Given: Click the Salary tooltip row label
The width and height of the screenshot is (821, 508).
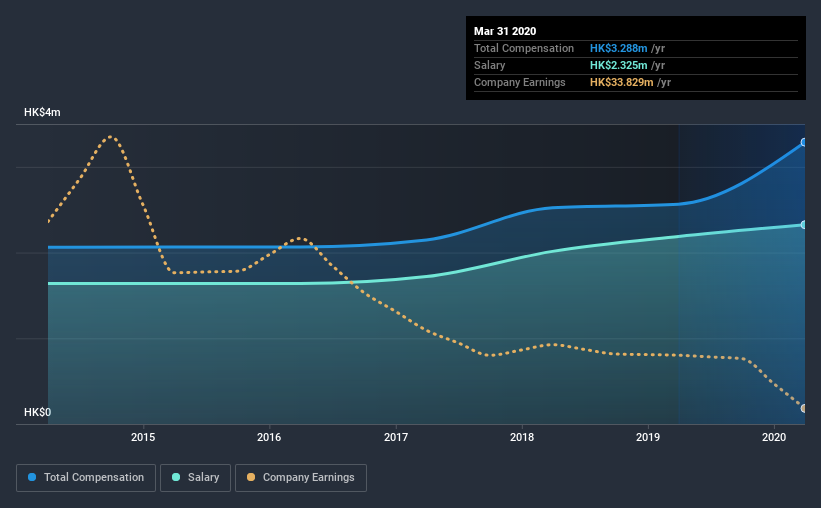Looking at the screenshot, I should click(x=490, y=65).
